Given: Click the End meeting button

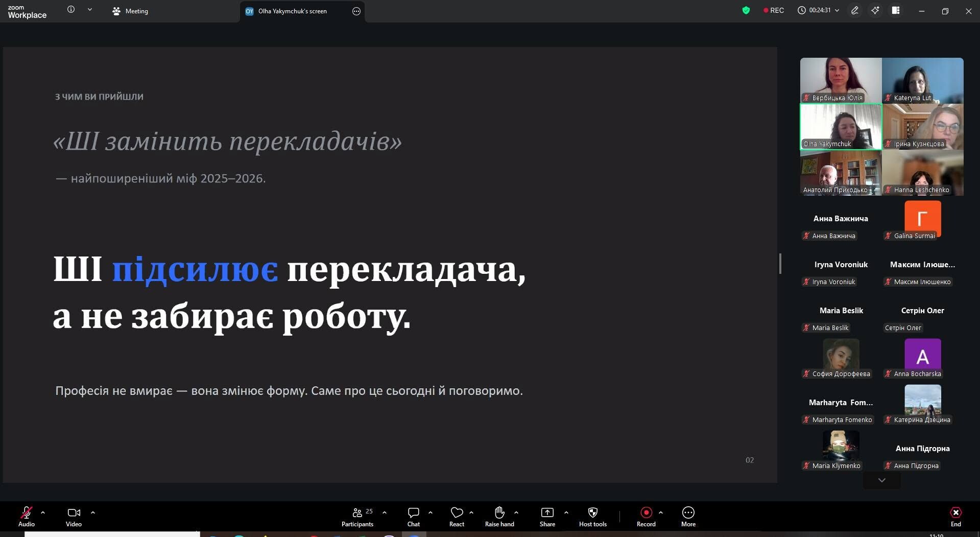Looking at the screenshot, I should (x=956, y=516).
